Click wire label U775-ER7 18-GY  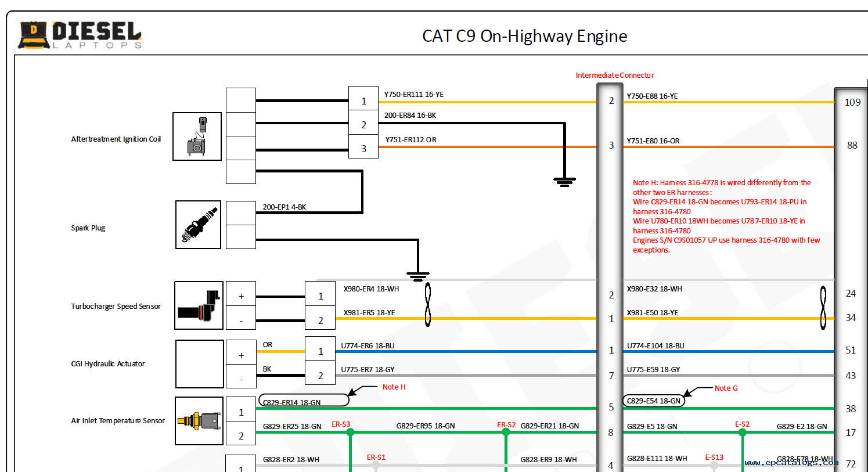point(368,369)
